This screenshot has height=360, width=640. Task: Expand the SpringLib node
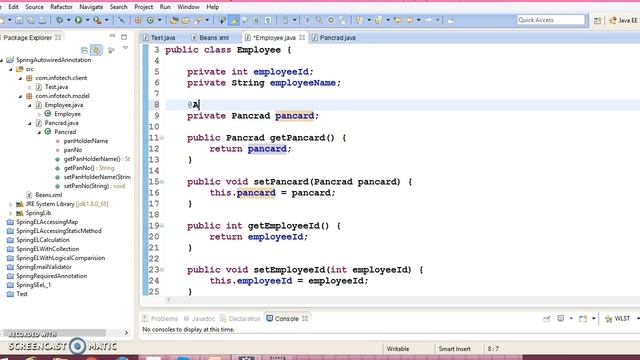11,213
